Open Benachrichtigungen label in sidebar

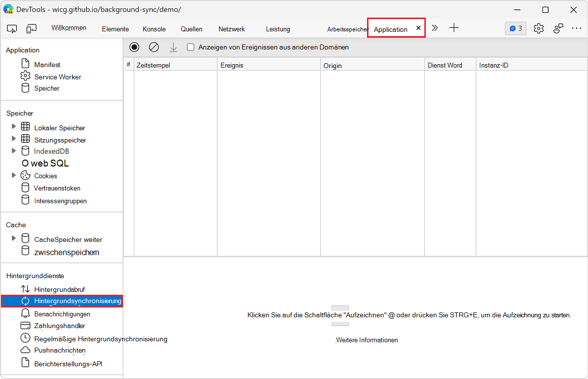[x=62, y=314]
